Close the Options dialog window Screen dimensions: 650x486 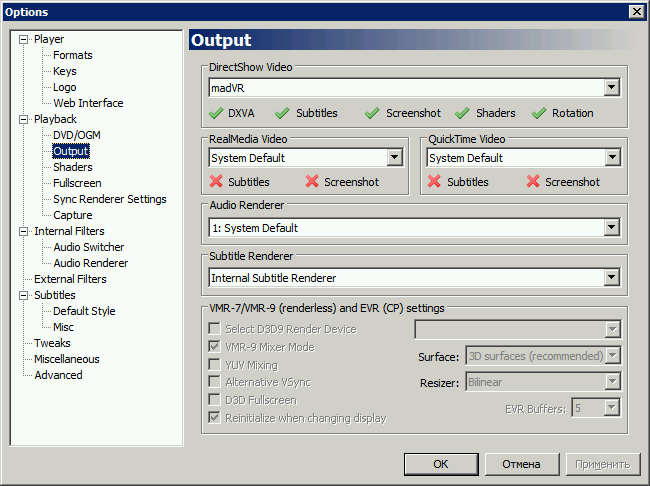636,12
